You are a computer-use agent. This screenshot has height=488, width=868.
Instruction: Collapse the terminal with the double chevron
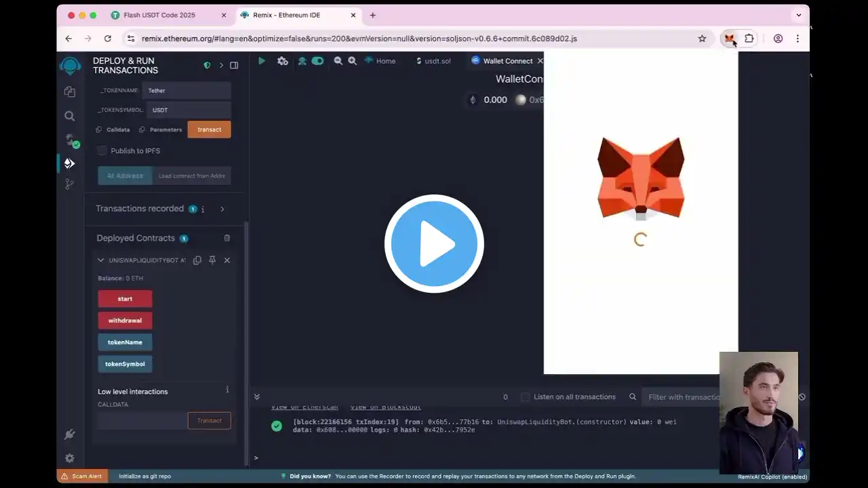(x=257, y=397)
